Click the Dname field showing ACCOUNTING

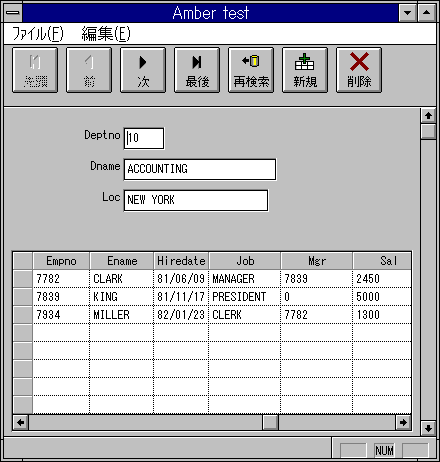tap(200, 169)
